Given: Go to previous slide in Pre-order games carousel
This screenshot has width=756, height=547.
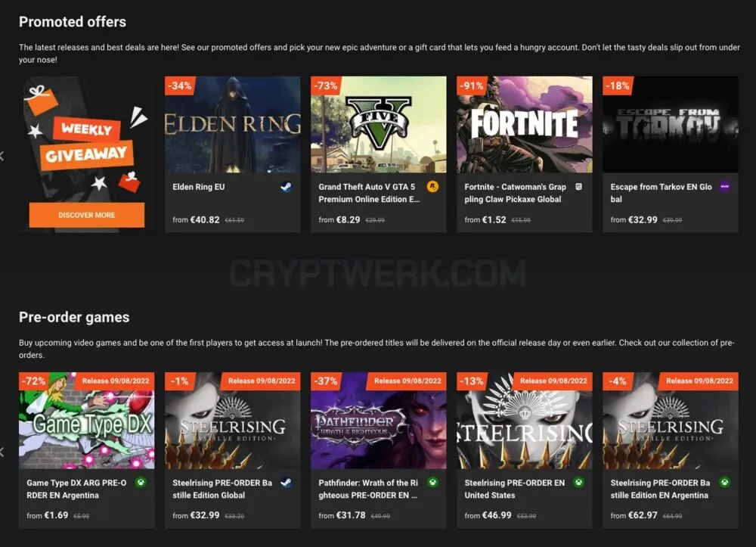Looking at the screenshot, I should 2,452.
